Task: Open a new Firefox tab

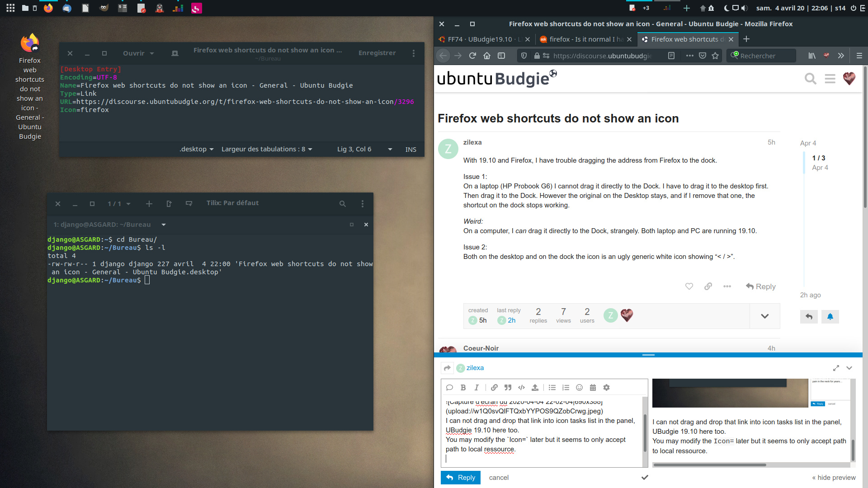Action: [x=746, y=39]
